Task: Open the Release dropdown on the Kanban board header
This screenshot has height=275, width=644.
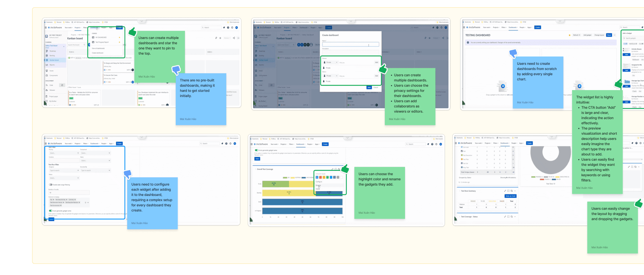Action: (x=227, y=38)
